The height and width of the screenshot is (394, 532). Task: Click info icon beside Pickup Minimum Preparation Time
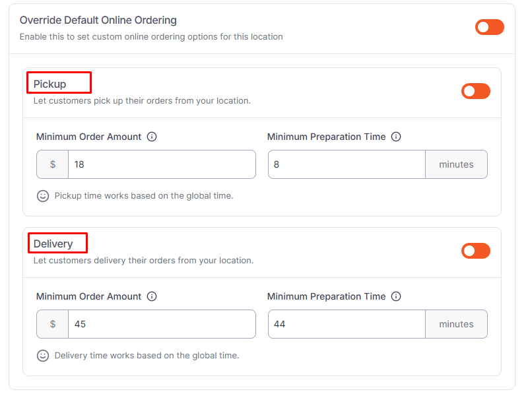[x=396, y=137]
